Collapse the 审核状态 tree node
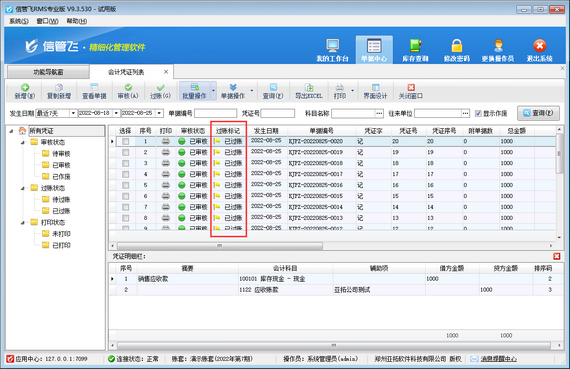The width and height of the screenshot is (570, 369). [x=23, y=143]
